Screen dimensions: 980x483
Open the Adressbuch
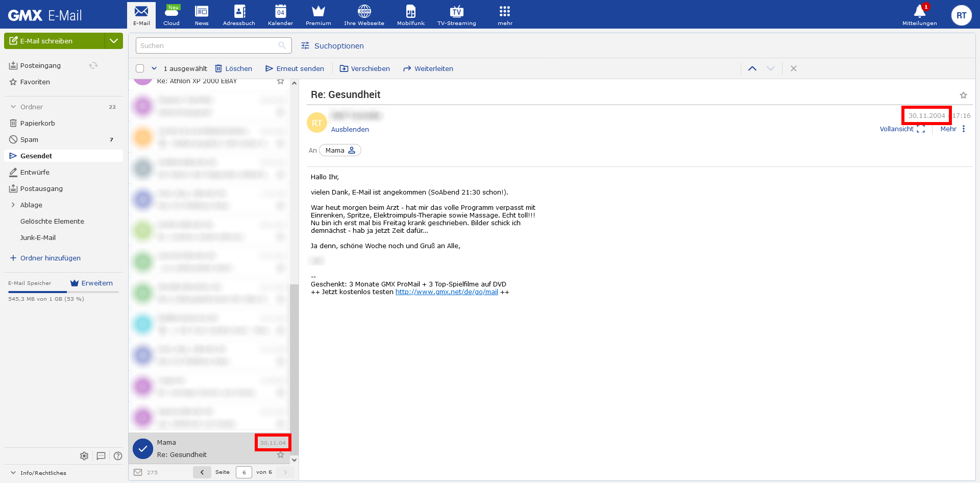tap(238, 15)
